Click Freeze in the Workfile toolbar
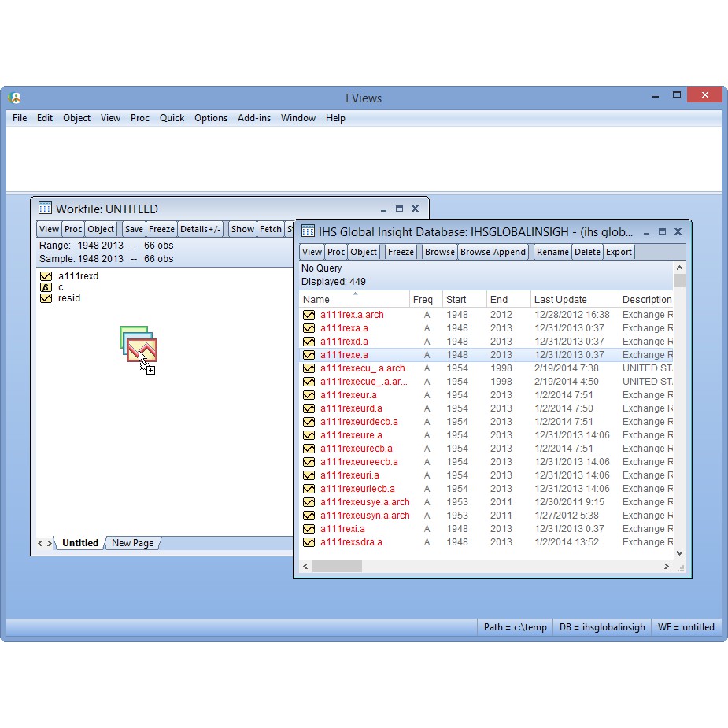728x728 pixels. point(161,229)
